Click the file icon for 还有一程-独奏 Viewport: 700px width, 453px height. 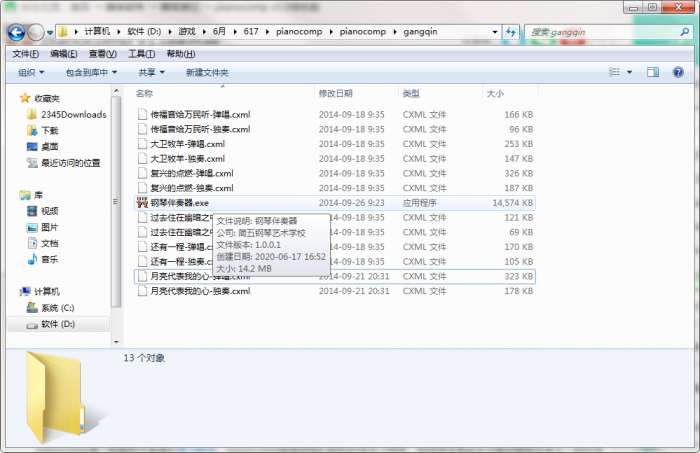click(142, 262)
